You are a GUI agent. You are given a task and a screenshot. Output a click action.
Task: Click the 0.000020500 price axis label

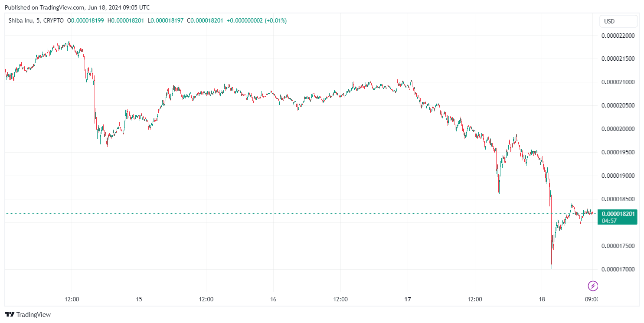click(618, 105)
